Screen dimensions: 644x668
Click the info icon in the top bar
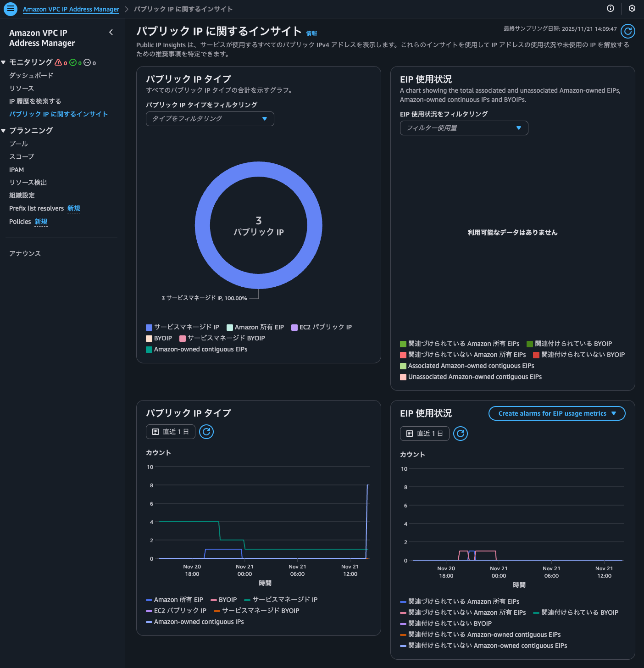pyautogui.click(x=610, y=9)
